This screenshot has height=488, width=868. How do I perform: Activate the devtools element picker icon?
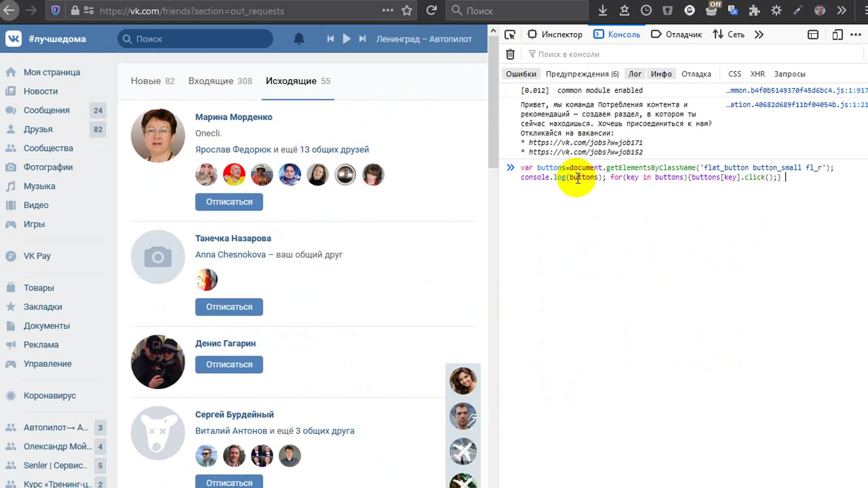click(x=510, y=34)
